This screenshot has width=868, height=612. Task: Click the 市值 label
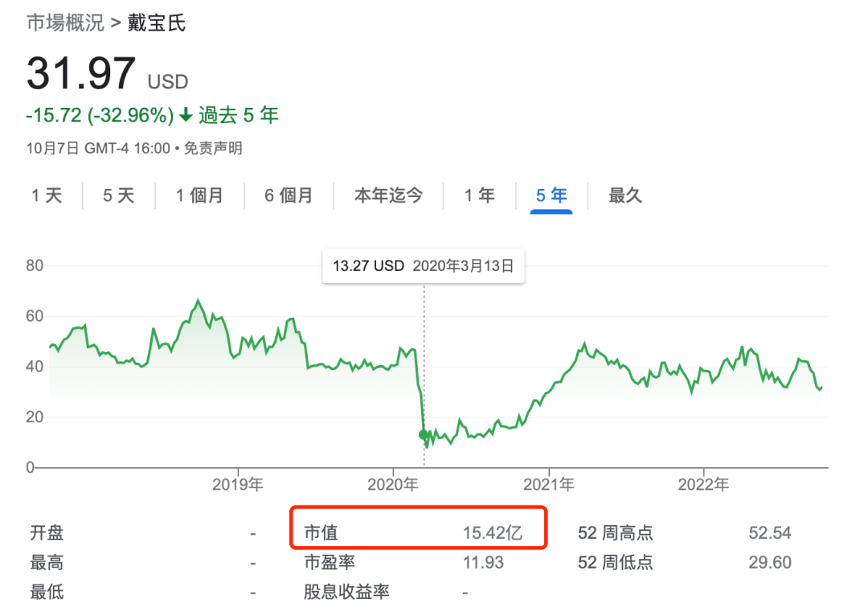[321, 533]
